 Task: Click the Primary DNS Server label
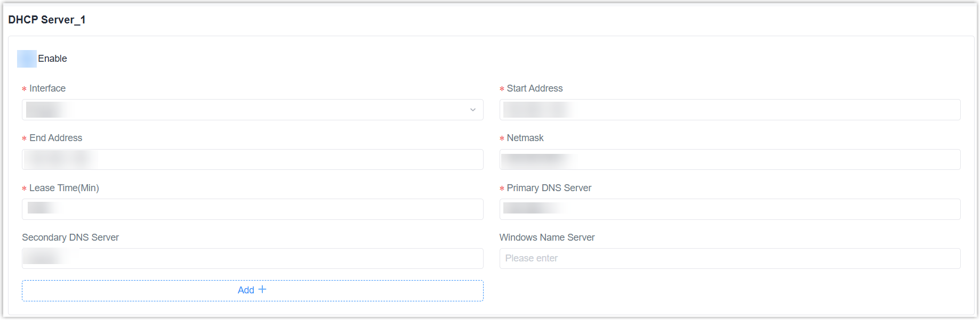tap(549, 188)
